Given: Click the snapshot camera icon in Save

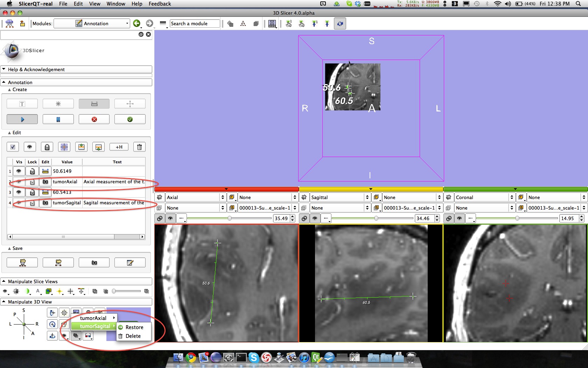Looking at the screenshot, I should coord(94,263).
